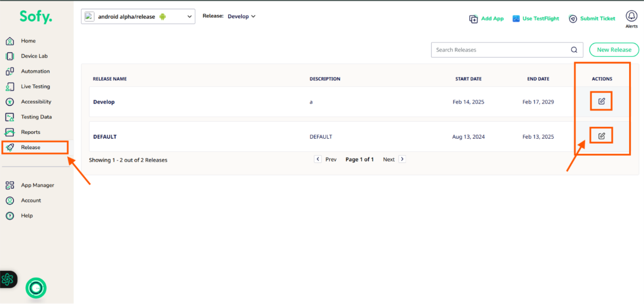The image size is (644, 304).
Task: Open Live Testing in sidebar
Action: point(36,86)
